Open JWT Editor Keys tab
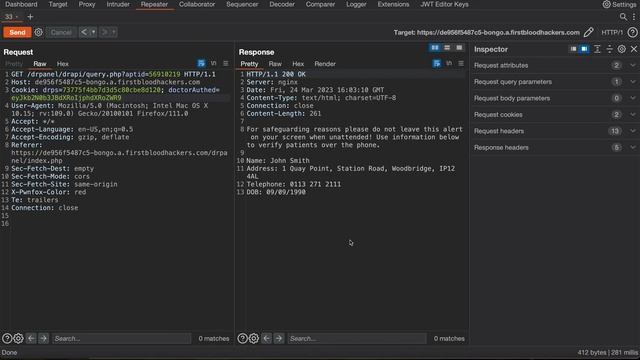Image resolution: width=640 pixels, height=360 pixels. 444,4
